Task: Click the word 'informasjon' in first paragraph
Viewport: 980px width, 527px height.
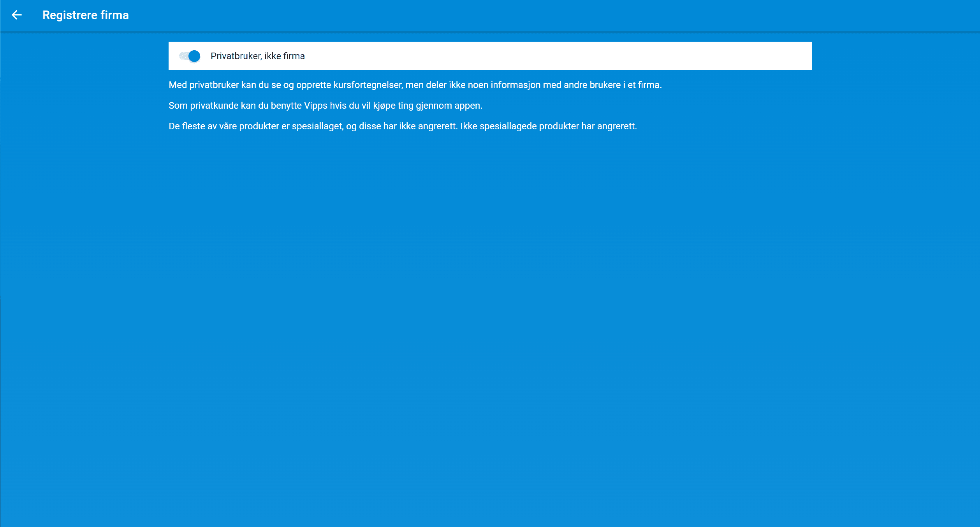Action: 516,85
